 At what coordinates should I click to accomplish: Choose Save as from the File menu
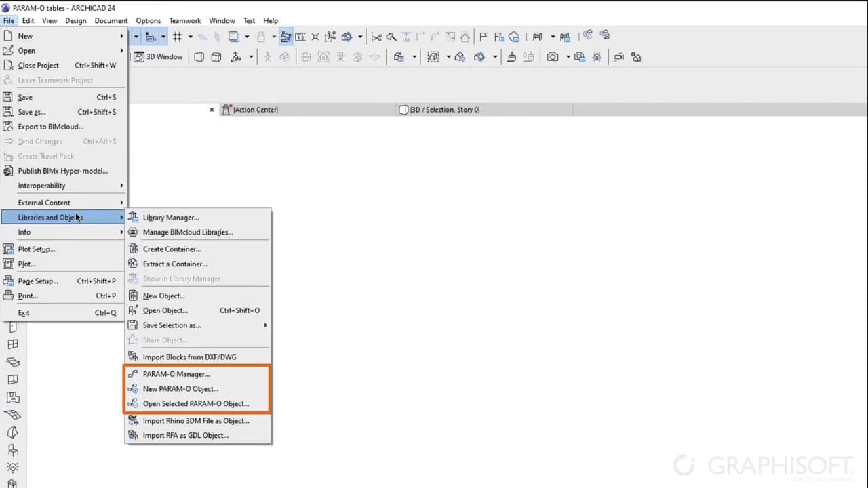click(x=64, y=113)
